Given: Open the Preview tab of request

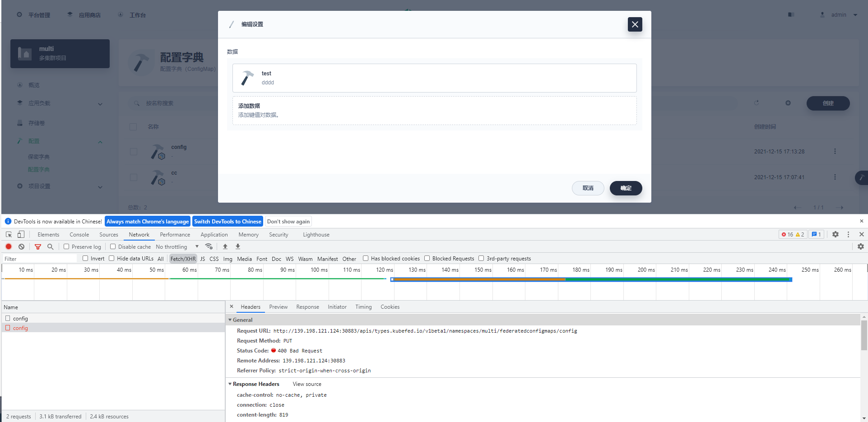Looking at the screenshot, I should [x=279, y=306].
